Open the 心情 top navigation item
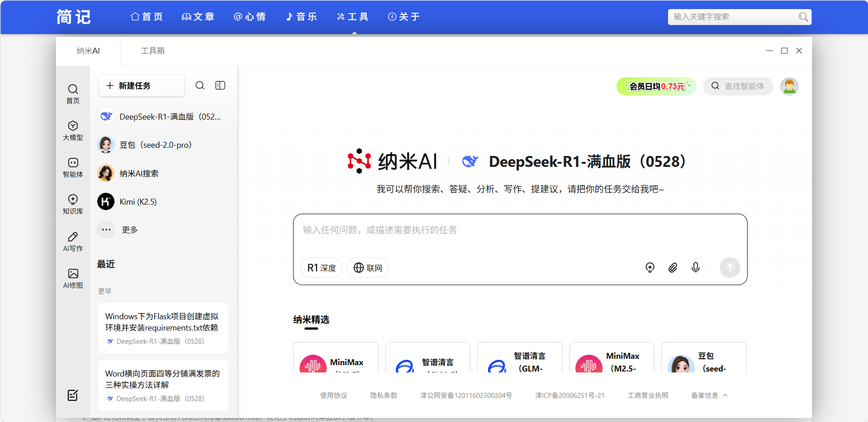This screenshot has height=422, width=868. click(249, 17)
